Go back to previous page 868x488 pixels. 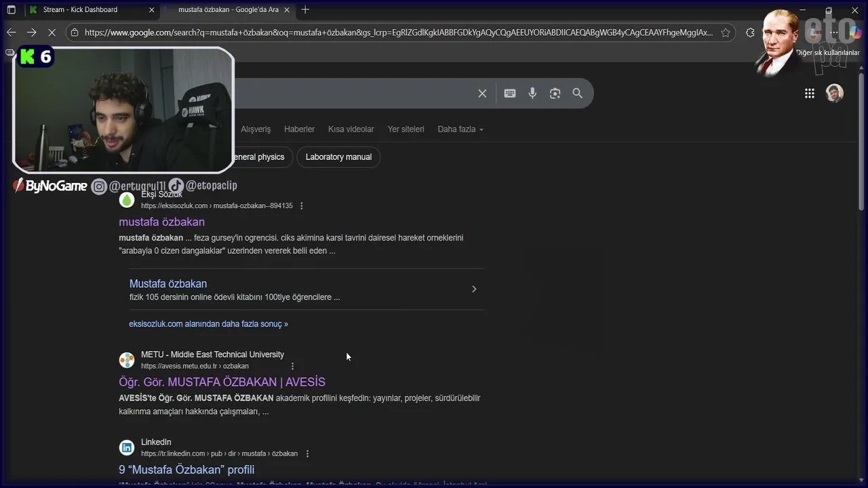11,33
